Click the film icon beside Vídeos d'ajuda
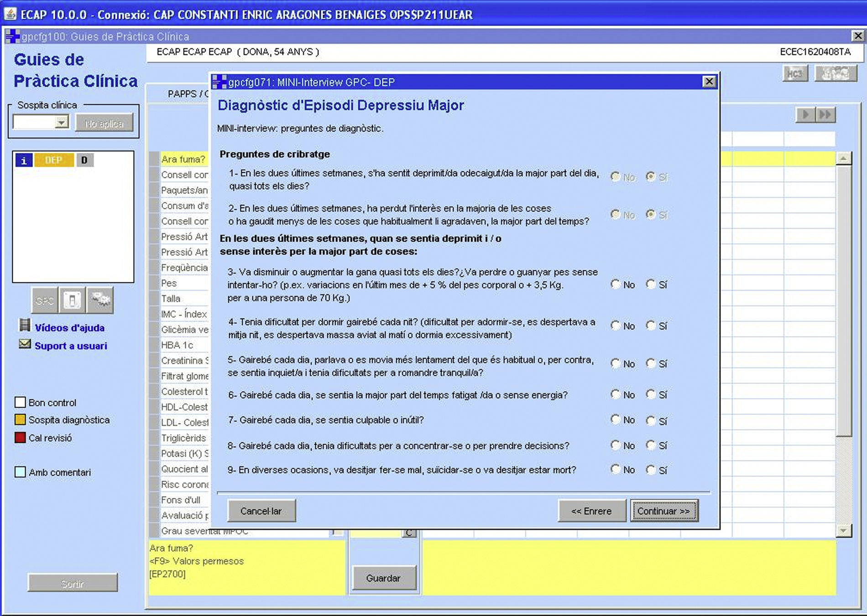Screen dimensions: 867x616 (25, 326)
